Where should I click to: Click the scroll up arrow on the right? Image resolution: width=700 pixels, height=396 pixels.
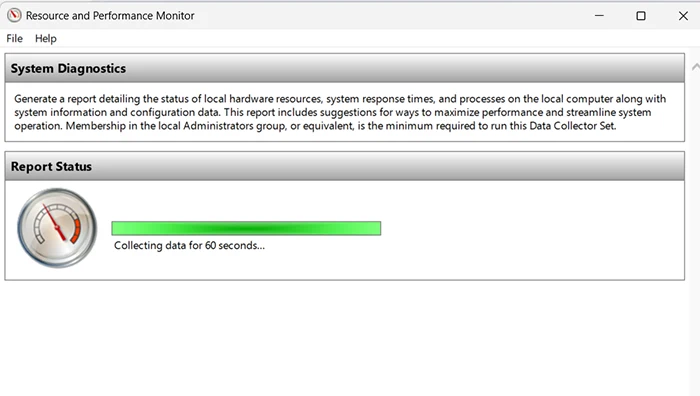tap(696, 67)
